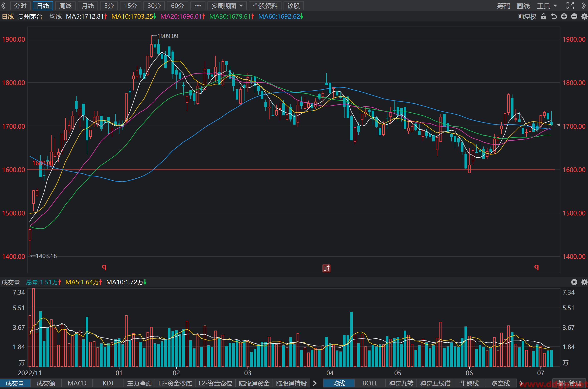Click MA5:1712.81 legend value

click(87, 17)
